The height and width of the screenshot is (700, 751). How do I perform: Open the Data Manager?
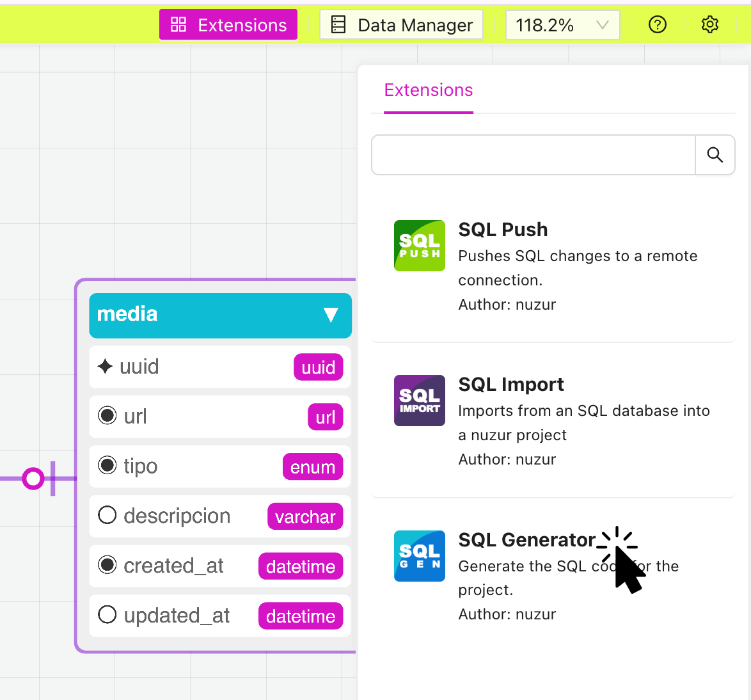tap(401, 25)
